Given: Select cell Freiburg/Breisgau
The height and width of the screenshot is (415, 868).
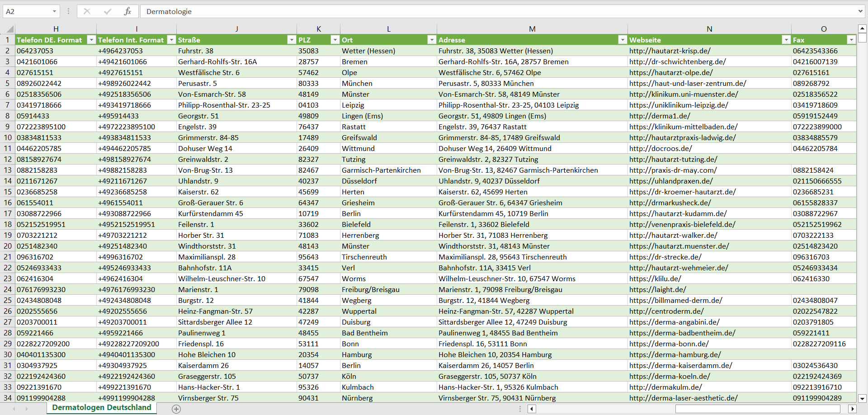Looking at the screenshot, I should (x=388, y=289).
